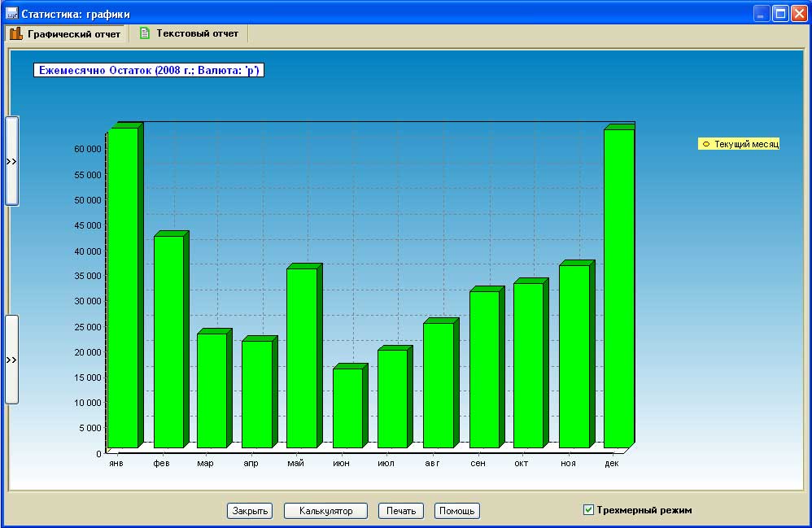
Task: Select the Графический отчет tab label
Action: click(73, 34)
